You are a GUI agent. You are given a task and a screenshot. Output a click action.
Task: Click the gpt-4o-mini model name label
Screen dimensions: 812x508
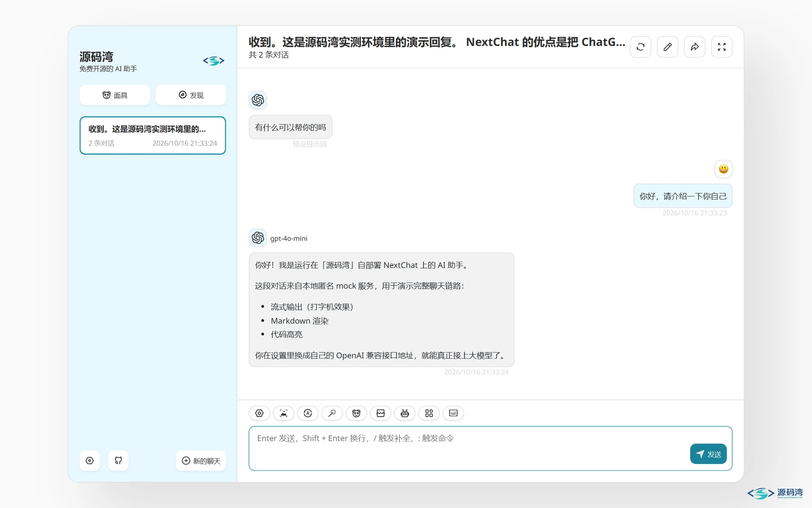click(x=289, y=238)
